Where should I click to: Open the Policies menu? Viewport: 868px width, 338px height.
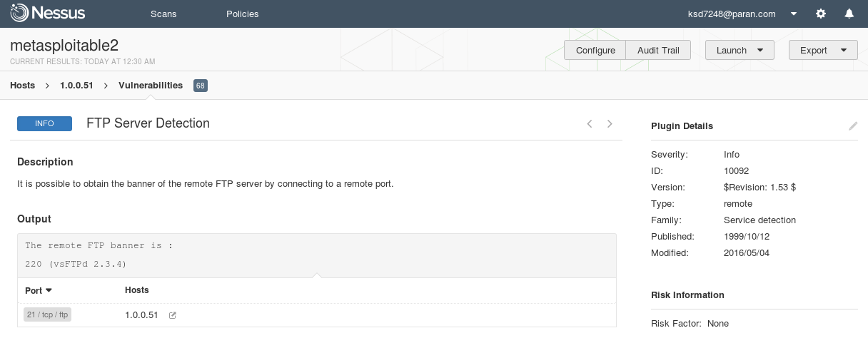click(x=242, y=14)
